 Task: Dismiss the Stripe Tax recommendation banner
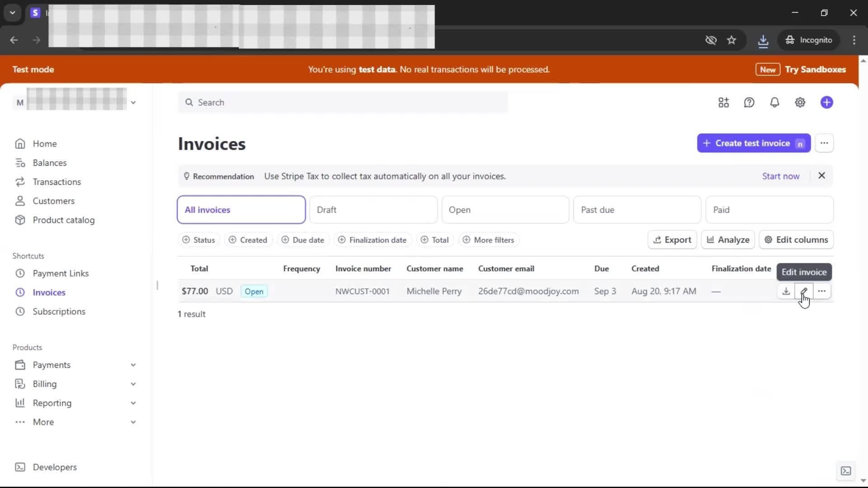click(x=821, y=176)
